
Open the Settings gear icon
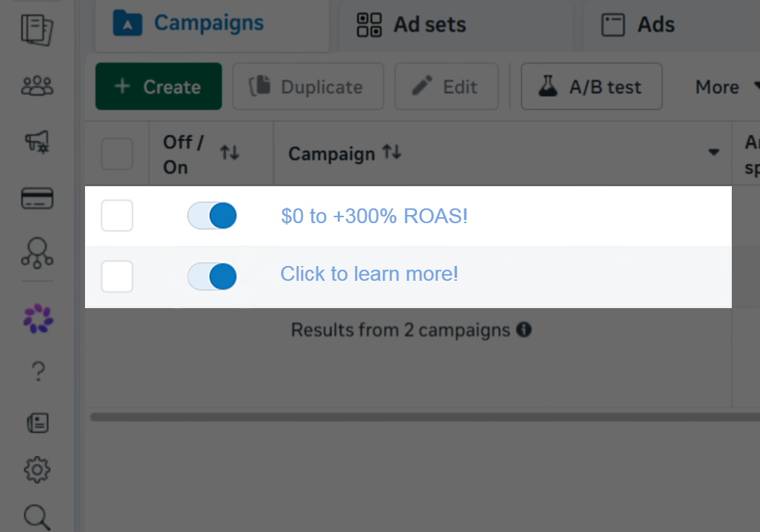click(37, 469)
